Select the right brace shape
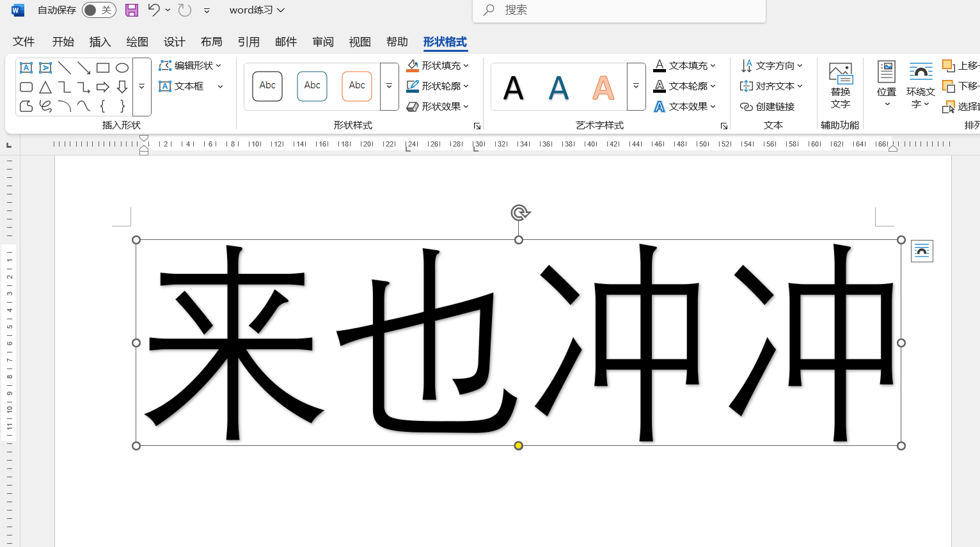Screen dimensions: 980x547 tap(122, 106)
